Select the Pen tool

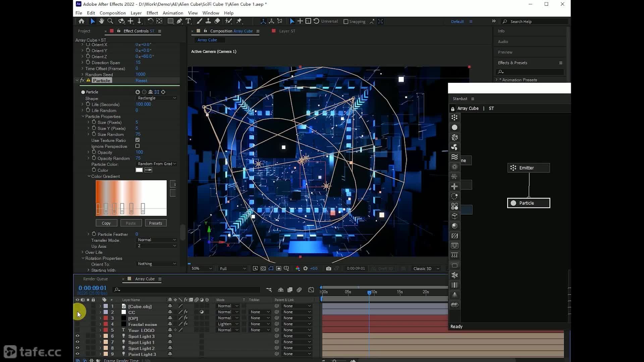[179, 21]
